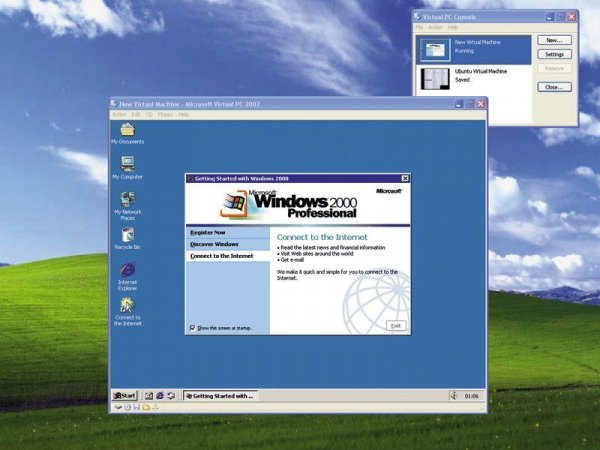Minimize the Virtual PC Console window
The image size is (600, 450).
pos(550,17)
